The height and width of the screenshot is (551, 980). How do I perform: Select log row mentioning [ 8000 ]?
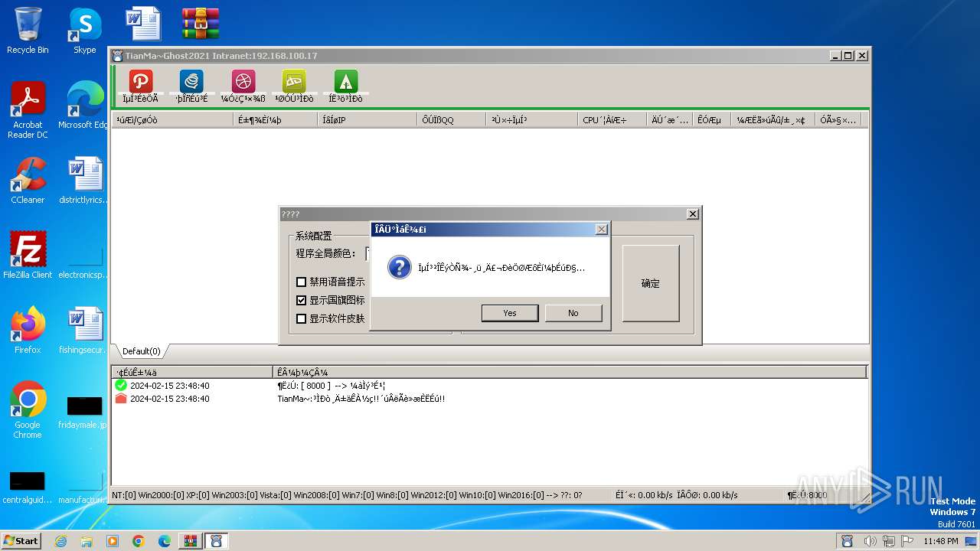point(490,386)
